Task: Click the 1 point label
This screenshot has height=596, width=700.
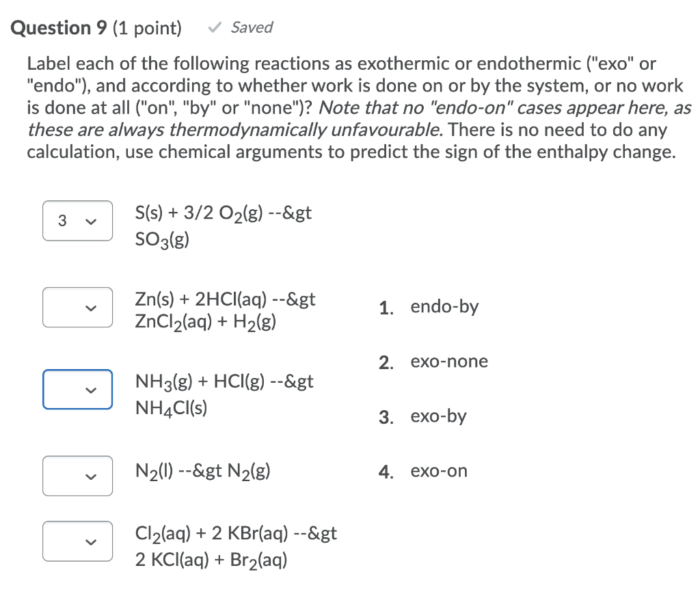Action: pyautogui.click(x=148, y=27)
